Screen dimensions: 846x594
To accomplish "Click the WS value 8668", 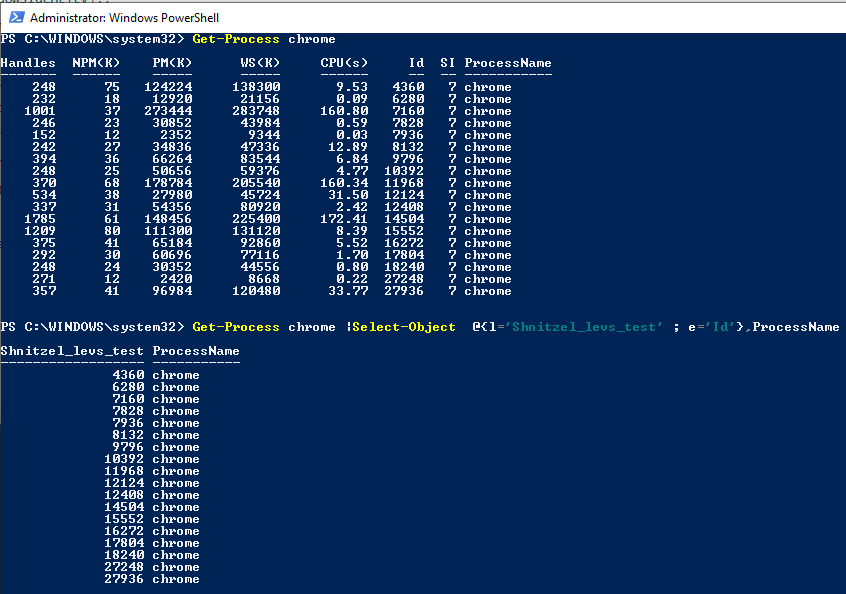I will coord(264,279).
